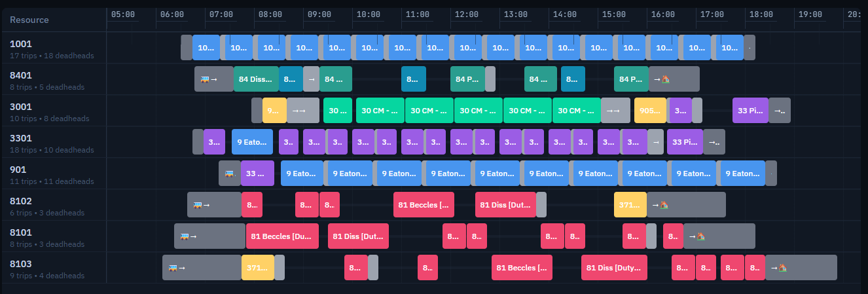The image size is (868, 294).
Task: Select the yellow 905 trip in row 3001
Action: tap(649, 111)
